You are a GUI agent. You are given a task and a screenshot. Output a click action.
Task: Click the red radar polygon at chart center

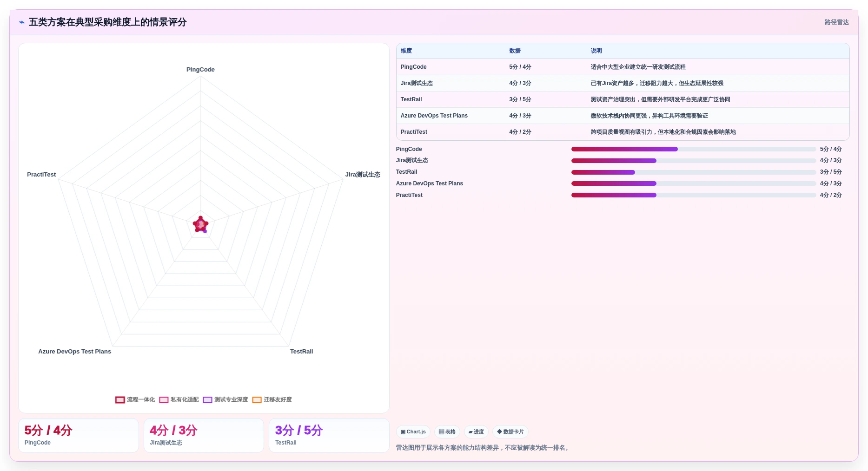click(x=200, y=224)
